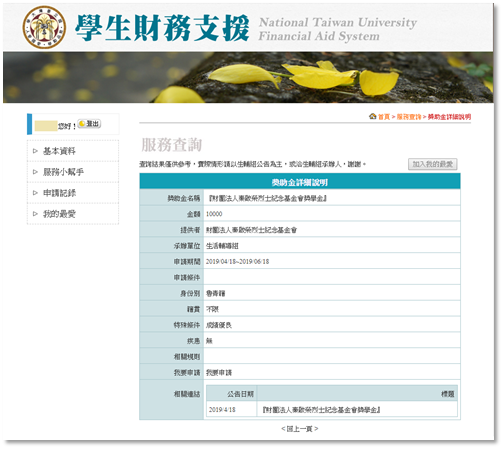
Task: Click the 登出 logout button
Action: (x=89, y=124)
